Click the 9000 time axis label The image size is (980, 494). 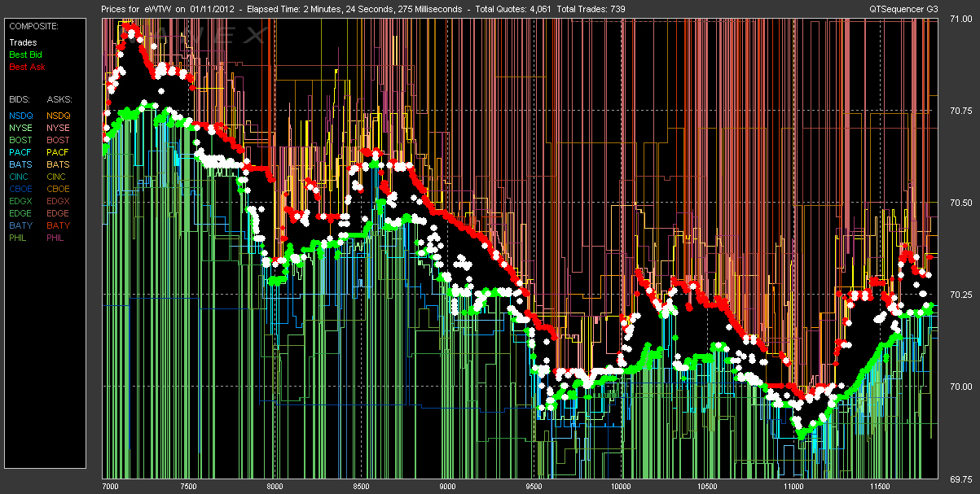click(447, 487)
